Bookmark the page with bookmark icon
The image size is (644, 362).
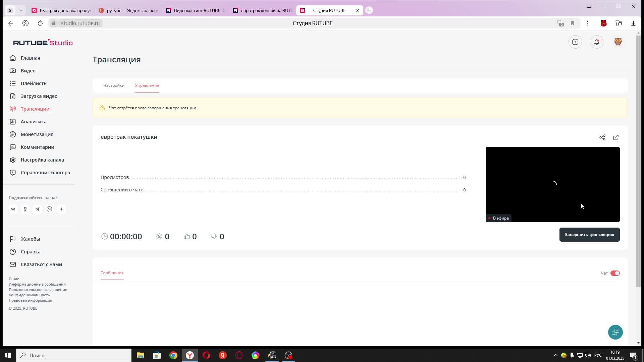click(573, 23)
